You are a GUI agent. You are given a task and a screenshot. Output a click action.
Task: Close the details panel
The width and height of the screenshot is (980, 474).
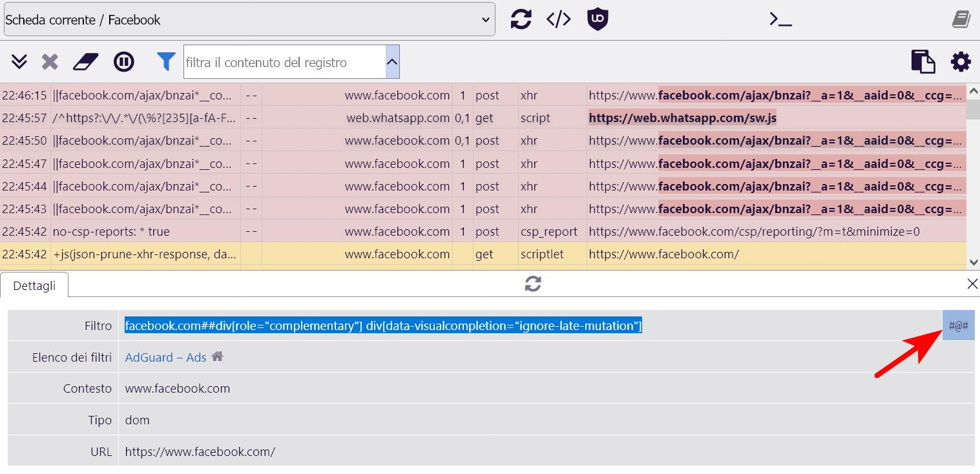(972, 283)
